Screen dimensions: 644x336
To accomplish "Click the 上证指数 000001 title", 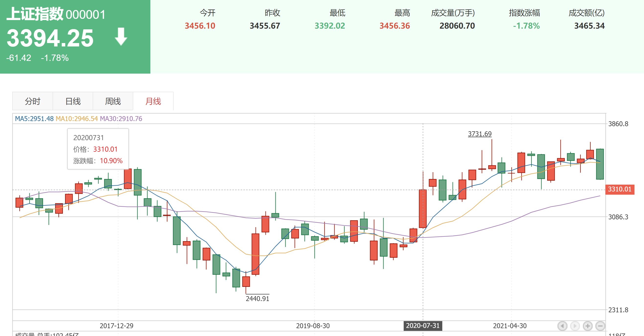I will coord(56,14).
